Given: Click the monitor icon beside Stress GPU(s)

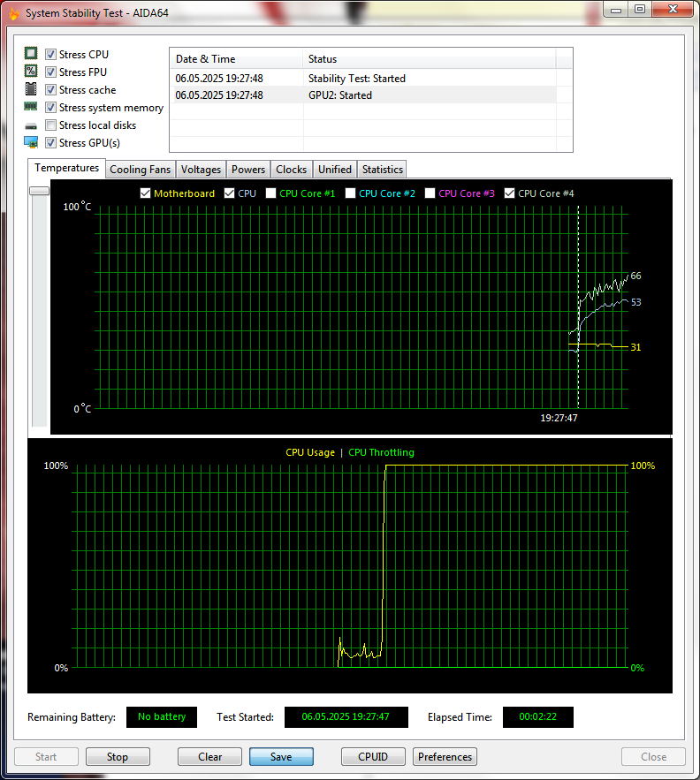Looking at the screenshot, I should pos(31,143).
